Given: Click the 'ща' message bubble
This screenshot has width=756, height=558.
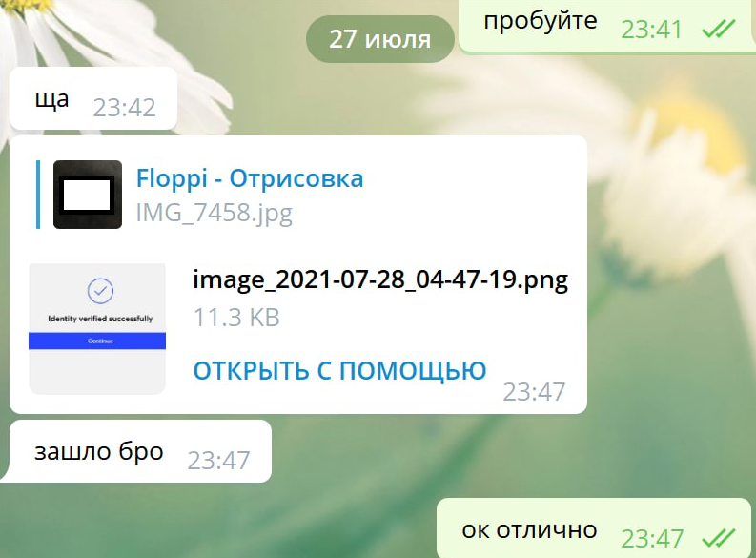Looking at the screenshot, I should pyautogui.click(x=93, y=99).
